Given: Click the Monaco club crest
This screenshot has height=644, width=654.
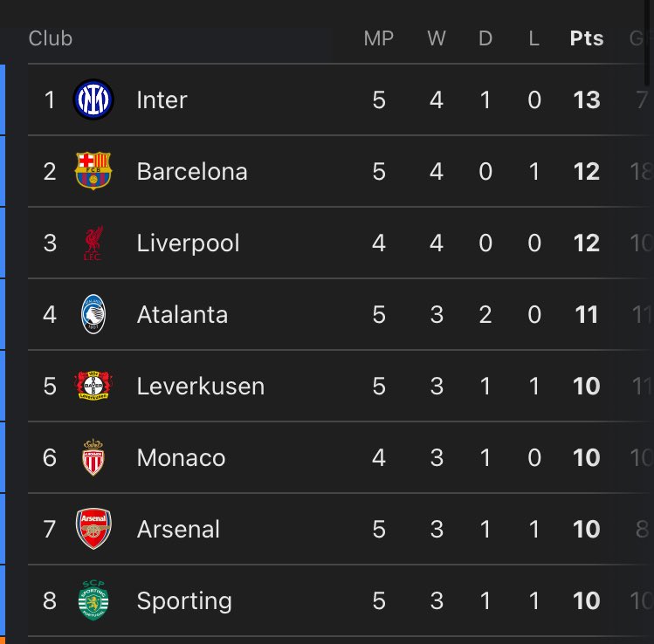Looking at the screenshot, I should point(93,457).
